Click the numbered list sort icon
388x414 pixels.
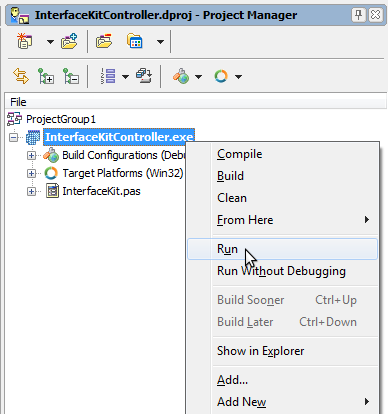108,76
